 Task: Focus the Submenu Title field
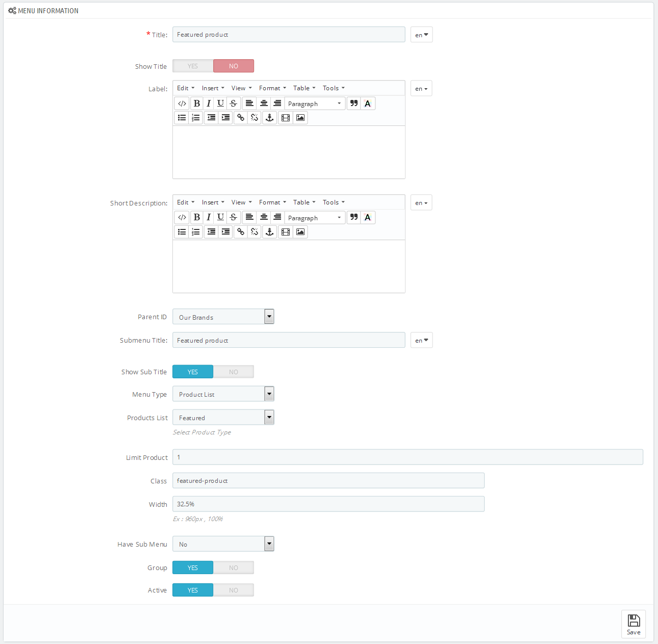point(289,340)
